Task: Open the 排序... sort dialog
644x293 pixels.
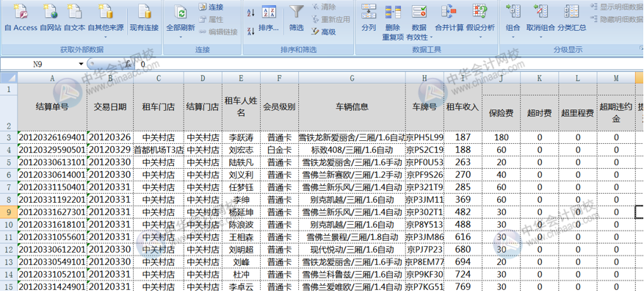Action: click(x=269, y=18)
